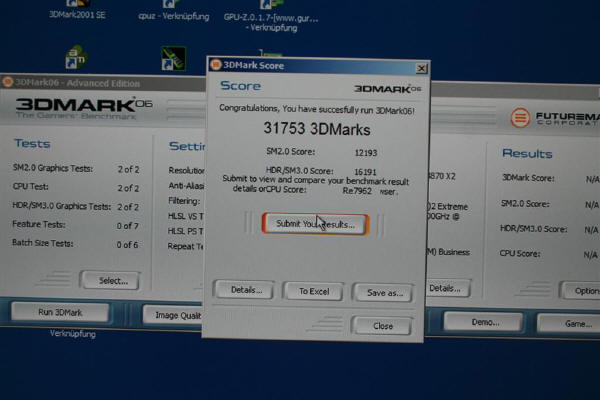
Task: Close the 3DMark Score dialog with X
Action: 421,69
